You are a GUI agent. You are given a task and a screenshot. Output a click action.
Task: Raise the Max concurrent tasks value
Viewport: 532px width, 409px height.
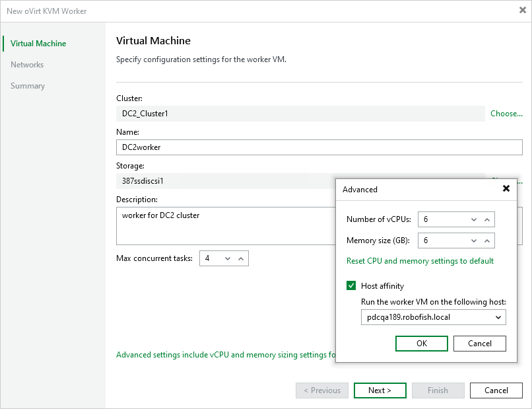point(241,259)
